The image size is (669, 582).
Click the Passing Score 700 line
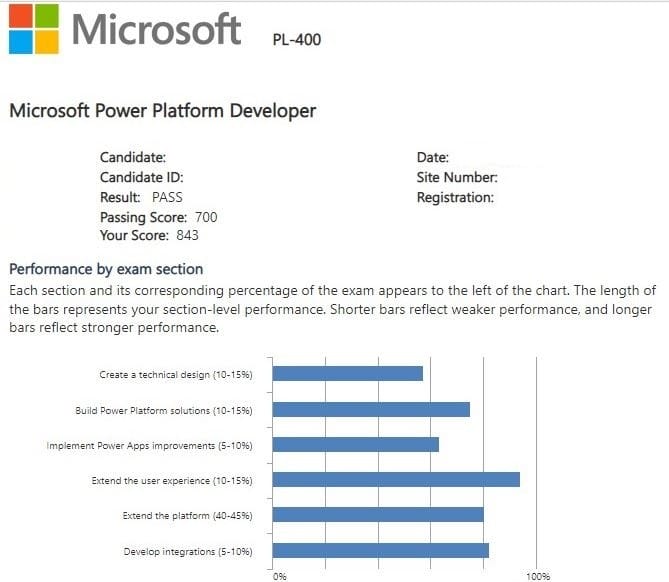tap(158, 217)
